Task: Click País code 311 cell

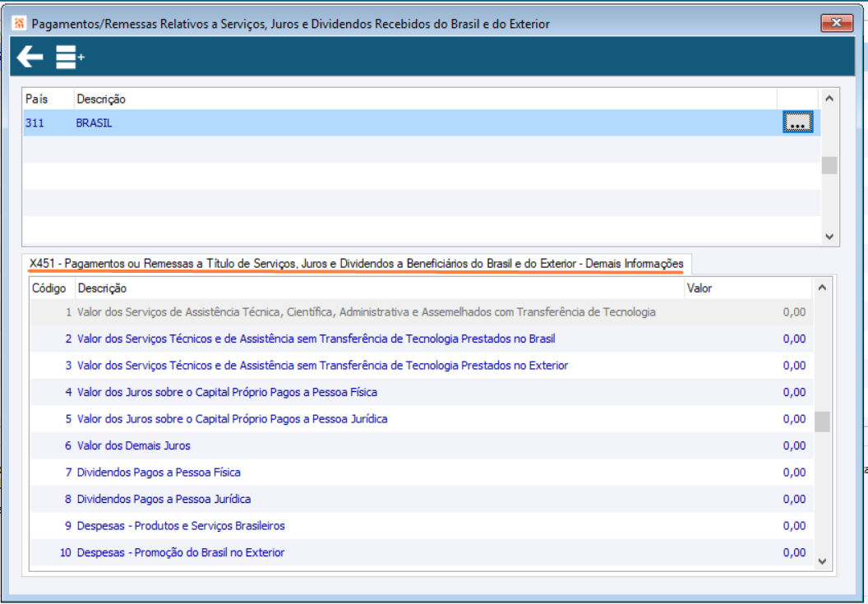Action: point(48,123)
